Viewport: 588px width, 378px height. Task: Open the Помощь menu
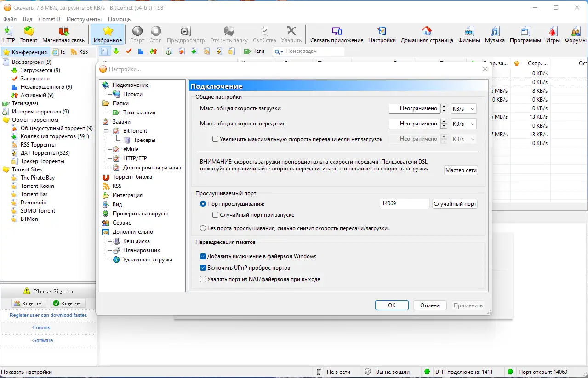tap(120, 19)
